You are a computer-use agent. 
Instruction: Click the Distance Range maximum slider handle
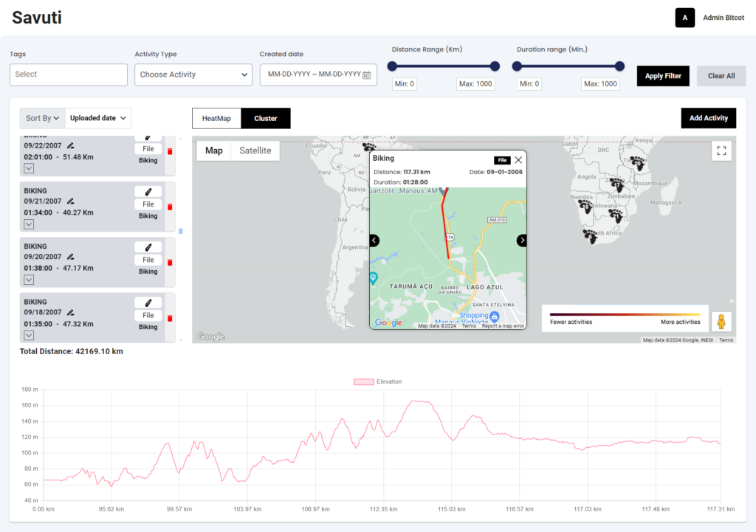coord(495,66)
